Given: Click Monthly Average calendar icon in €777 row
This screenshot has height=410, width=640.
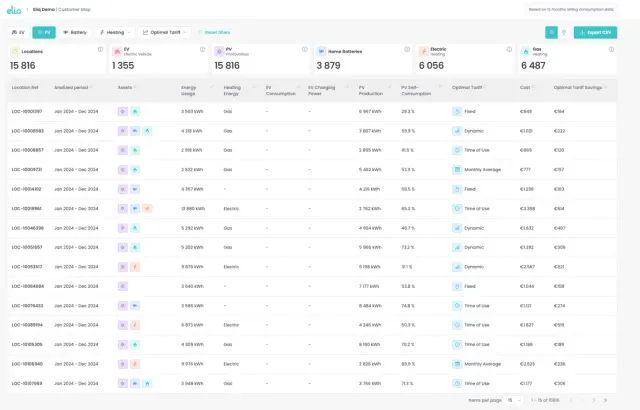Looking at the screenshot, I should 457,170.
